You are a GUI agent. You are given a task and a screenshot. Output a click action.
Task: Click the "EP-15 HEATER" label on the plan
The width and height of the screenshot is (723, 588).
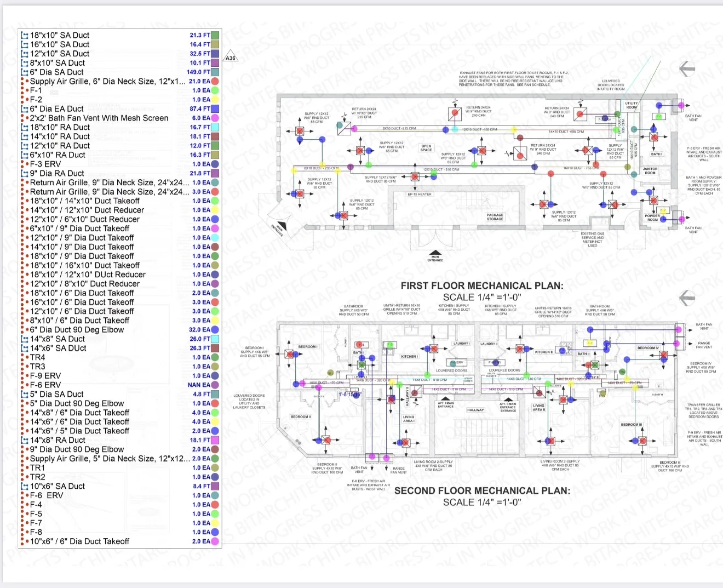[420, 194]
